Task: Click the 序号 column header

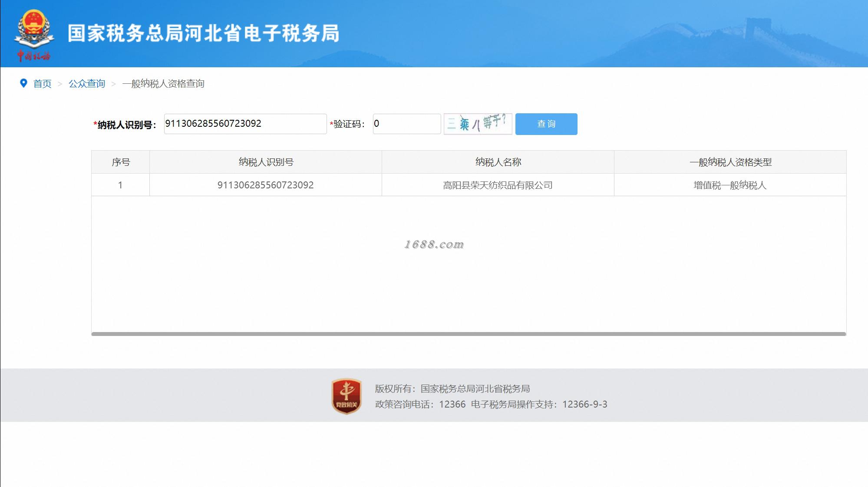Action: pos(120,162)
